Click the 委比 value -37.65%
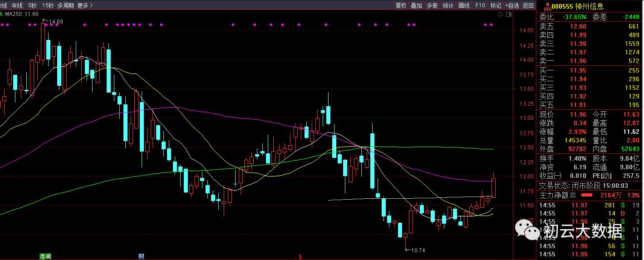Image resolution: width=644 pixels, height=260 pixels. (575, 17)
